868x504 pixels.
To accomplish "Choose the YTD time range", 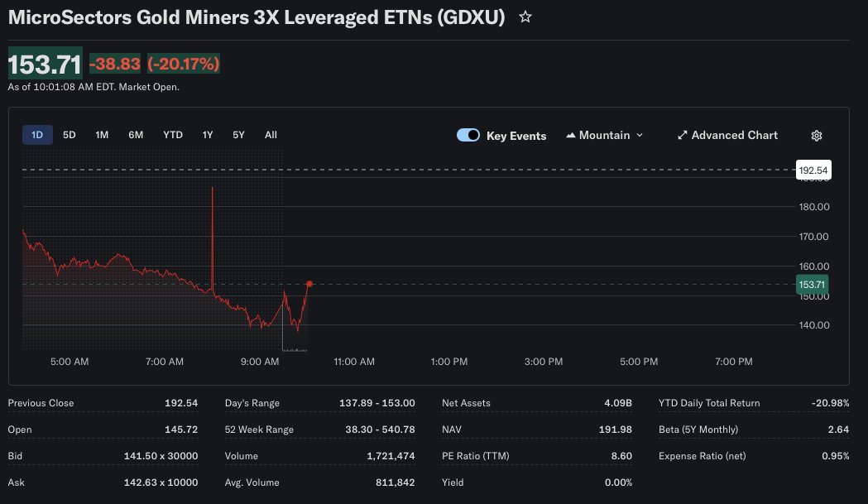I will (x=173, y=135).
